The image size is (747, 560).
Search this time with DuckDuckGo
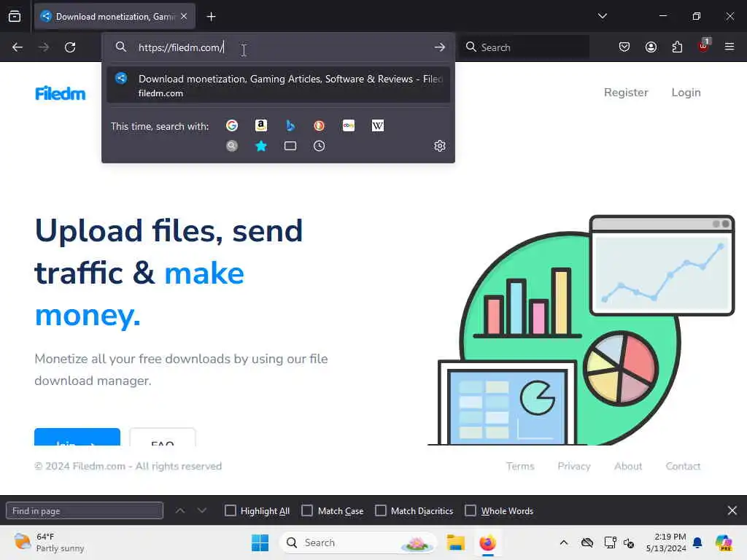coord(320,125)
